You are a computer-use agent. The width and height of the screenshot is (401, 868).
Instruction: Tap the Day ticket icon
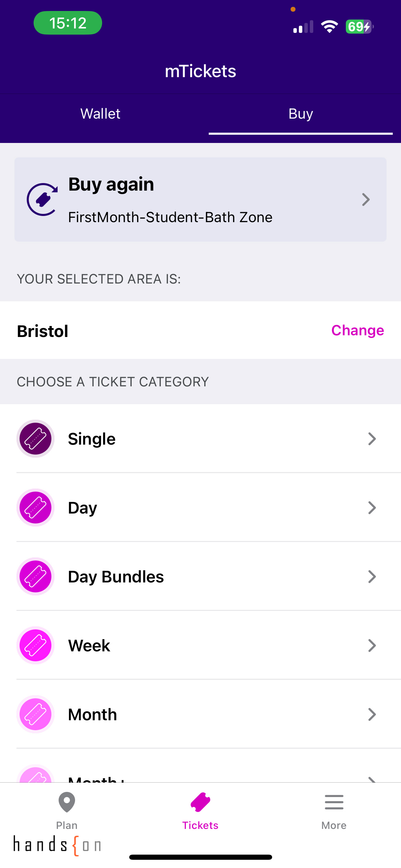35,508
